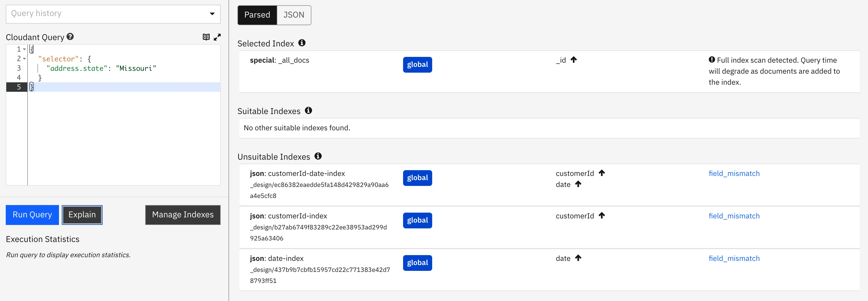Viewport: 868px width, 301px height.
Task: Click the Execution Statistics heading
Action: 42,239
